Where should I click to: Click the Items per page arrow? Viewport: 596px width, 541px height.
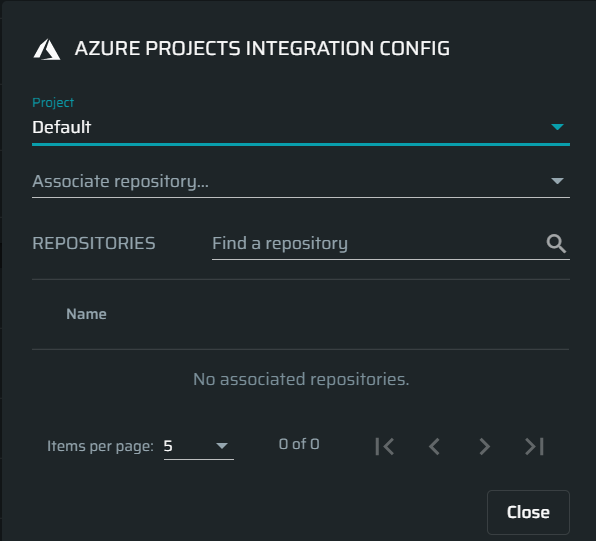pyautogui.click(x=222, y=446)
